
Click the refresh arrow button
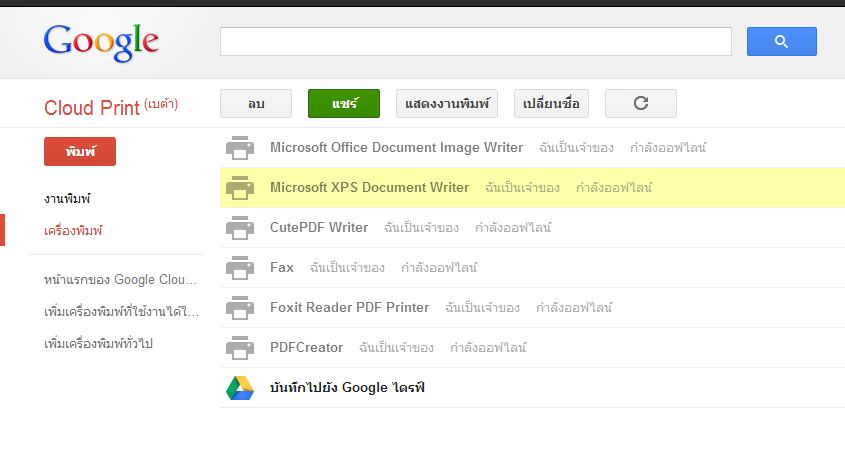(641, 104)
